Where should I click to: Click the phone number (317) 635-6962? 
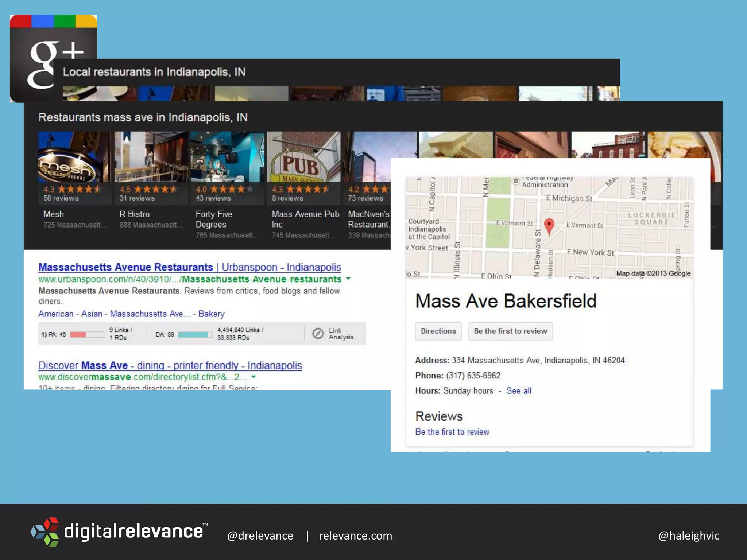tap(473, 376)
